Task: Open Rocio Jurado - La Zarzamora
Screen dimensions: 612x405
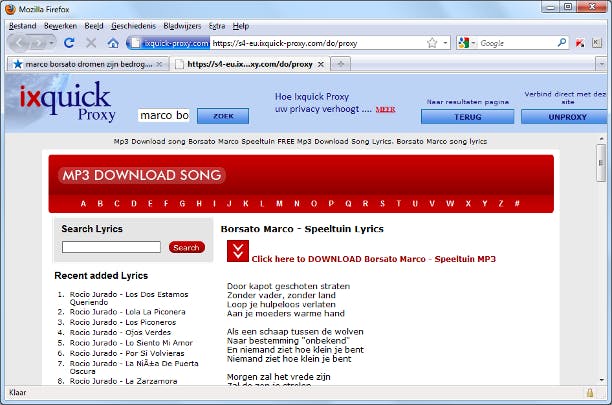Action: coord(123,381)
